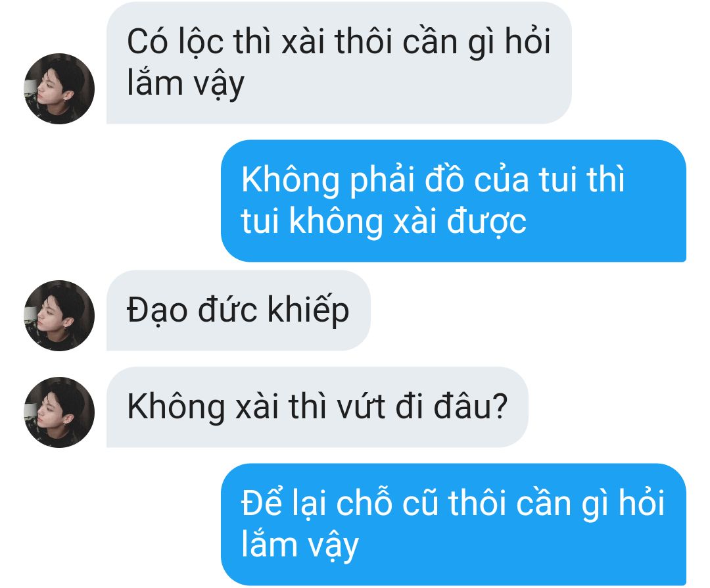
Task: Open avatar beside 'Có lộc thì xài' message
Action: pos(59,88)
